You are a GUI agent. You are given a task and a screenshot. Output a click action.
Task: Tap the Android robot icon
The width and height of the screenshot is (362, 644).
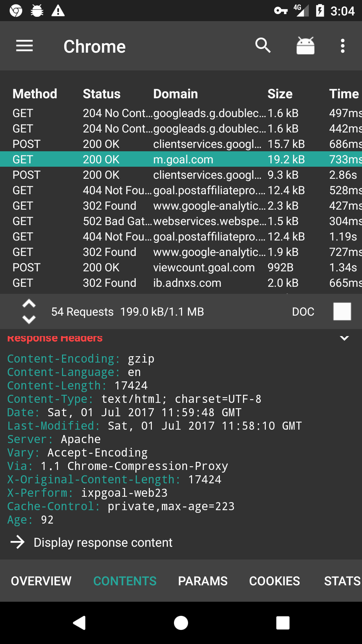point(305,46)
